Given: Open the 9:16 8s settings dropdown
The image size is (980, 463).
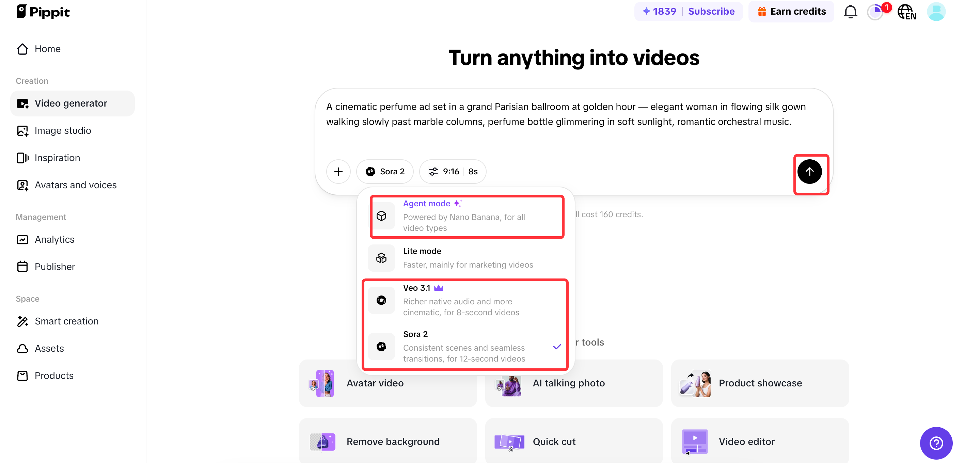Looking at the screenshot, I should 453,172.
